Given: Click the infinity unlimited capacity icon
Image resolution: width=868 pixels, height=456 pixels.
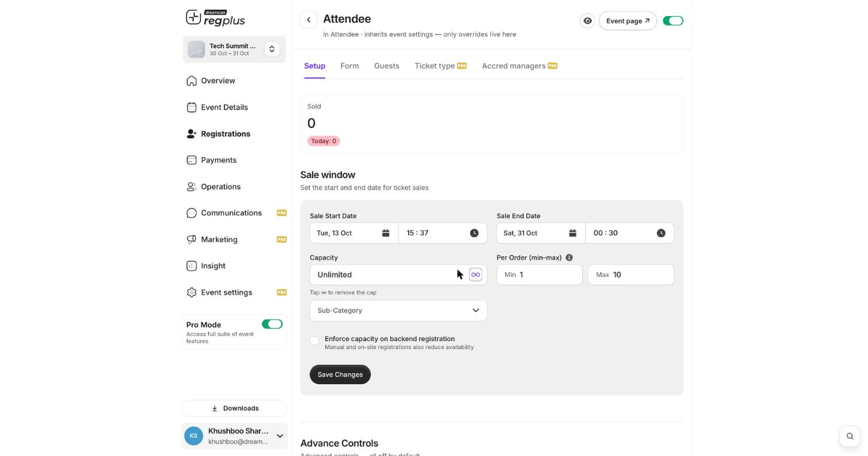Looking at the screenshot, I should (x=475, y=275).
